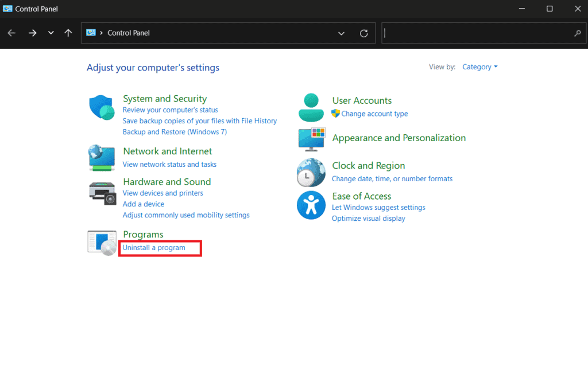Image resolution: width=588 pixels, height=382 pixels.
Task: Open Change account type link
Action: point(374,114)
